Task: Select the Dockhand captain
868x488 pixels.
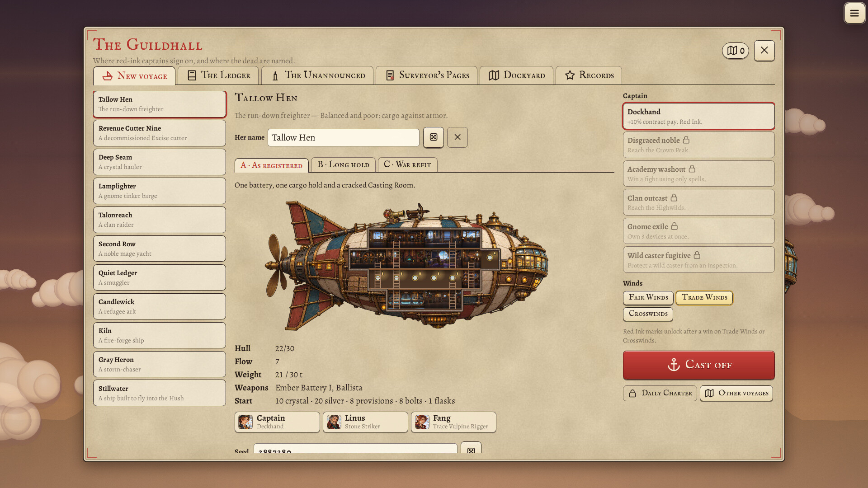Action: [x=698, y=116]
